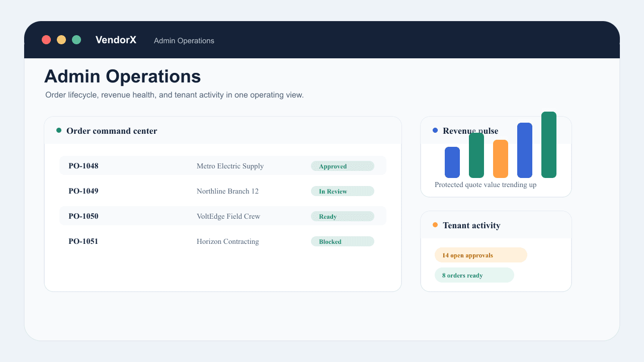Click the fourth tall blue chart bar
Image resolution: width=644 pixels, height=362 pixels.
[525, 150]
